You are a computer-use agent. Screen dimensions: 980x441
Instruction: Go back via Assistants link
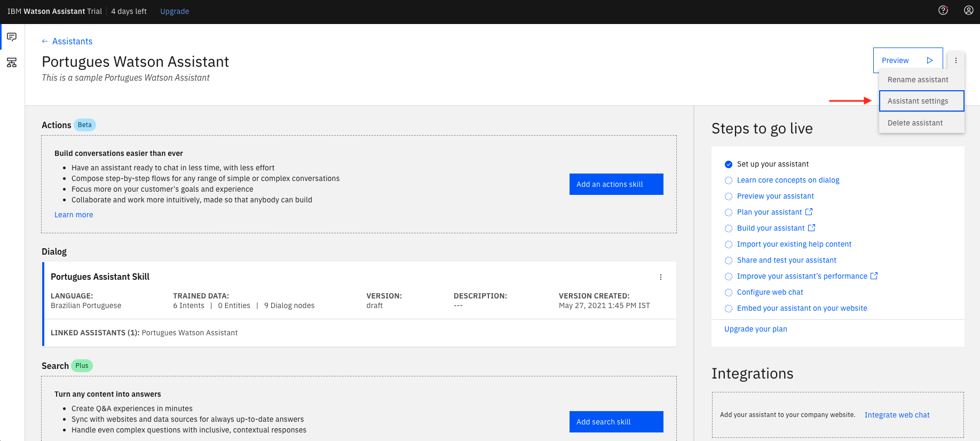coord(72,41)
